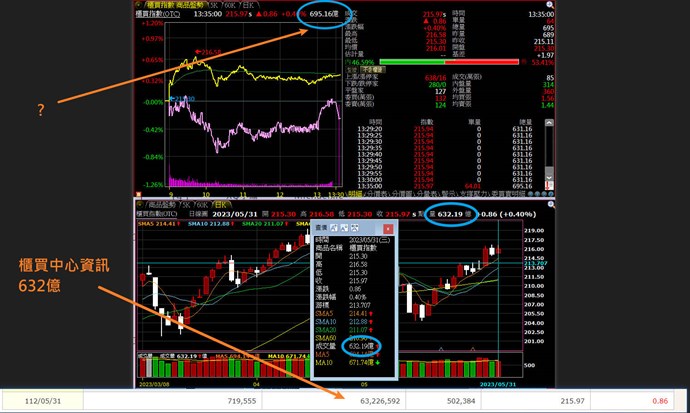Click the SMA5 214.41 indicator label
690x413 pixels.
[158, 224]
